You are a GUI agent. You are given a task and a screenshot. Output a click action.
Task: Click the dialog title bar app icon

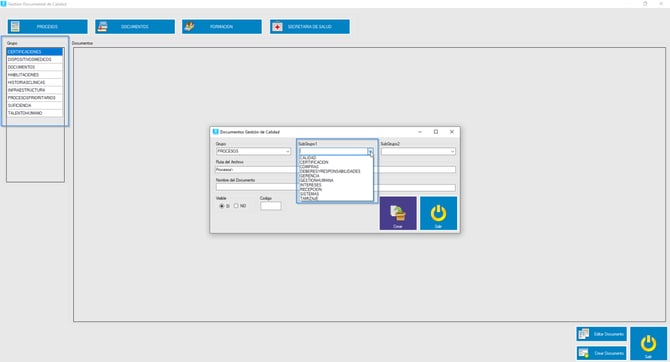[215, 132]
